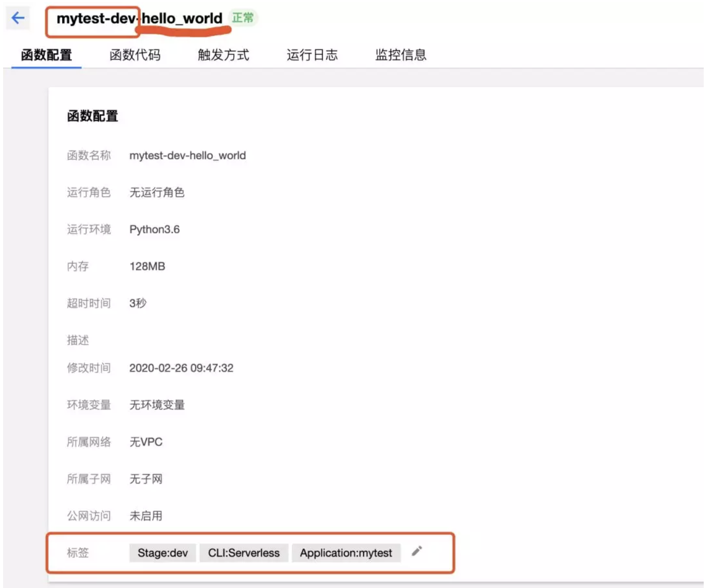The image size is (712, 588).
Task: Click the pencil icon to edit tags
Action: 418,552
